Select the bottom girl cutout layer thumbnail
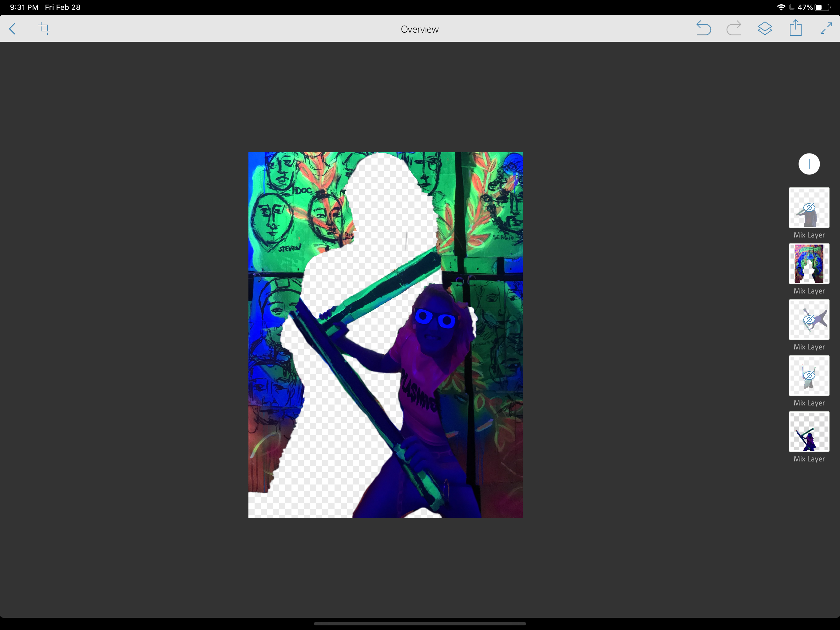Viewport: 840px width, 630px height. coord(809,432)
